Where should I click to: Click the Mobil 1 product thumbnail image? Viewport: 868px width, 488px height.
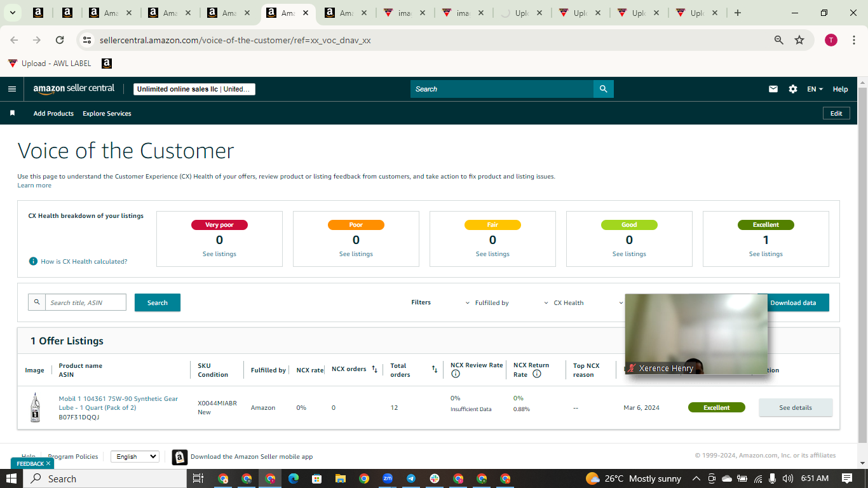point(35,407)
